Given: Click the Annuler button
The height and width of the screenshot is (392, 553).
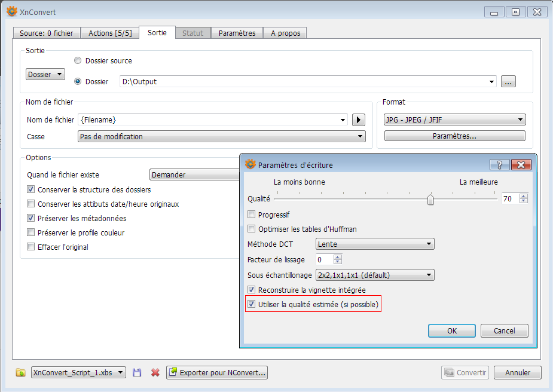Looking at the screenshot, I should point(517,373).
